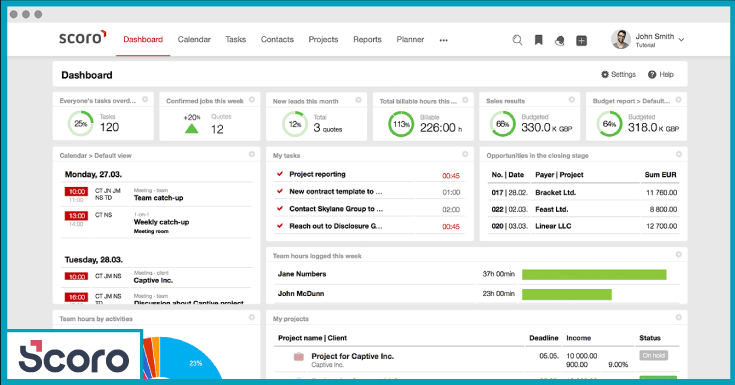Select the Captive Inc. Tuesday meeting
Viewport: 735px width, 385px height.
click(x=153, y=280)
